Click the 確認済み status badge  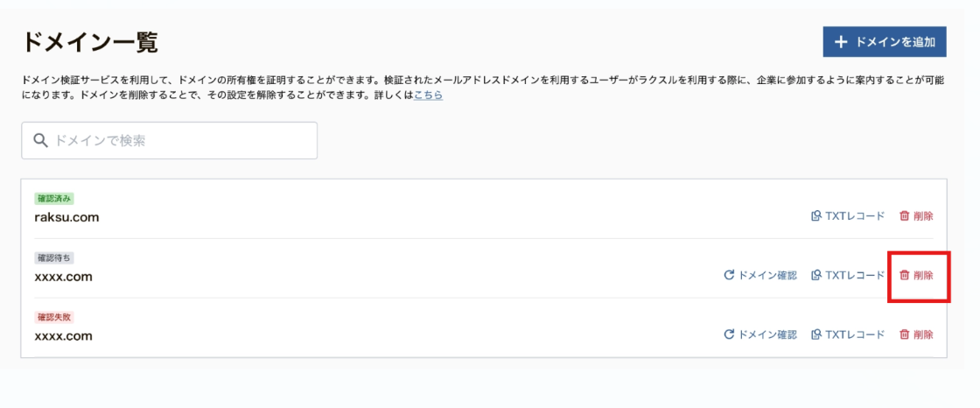pos(55,199)
